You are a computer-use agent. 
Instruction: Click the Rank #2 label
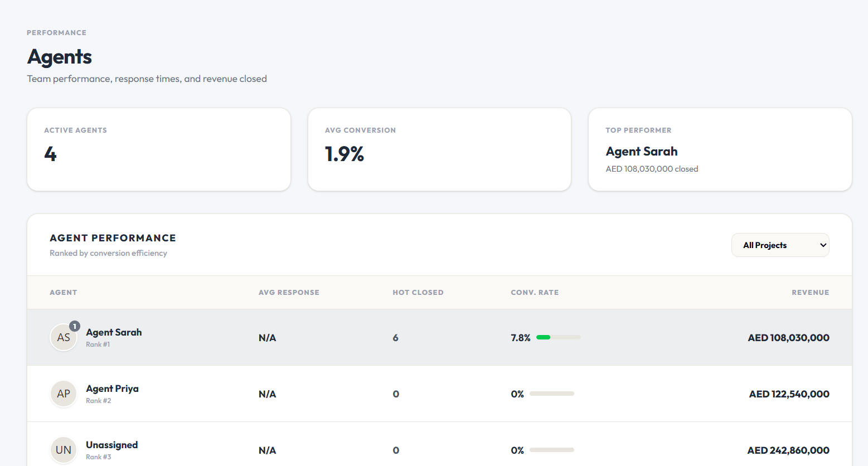(x=98, y=401)
